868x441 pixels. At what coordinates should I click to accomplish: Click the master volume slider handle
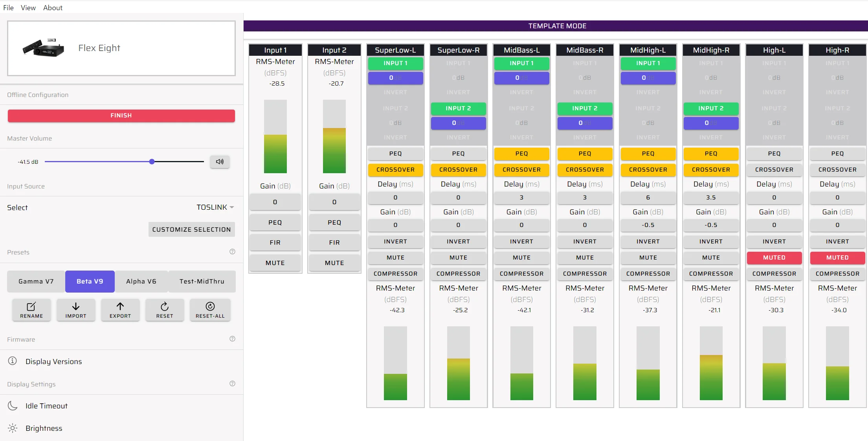(152, 162)
